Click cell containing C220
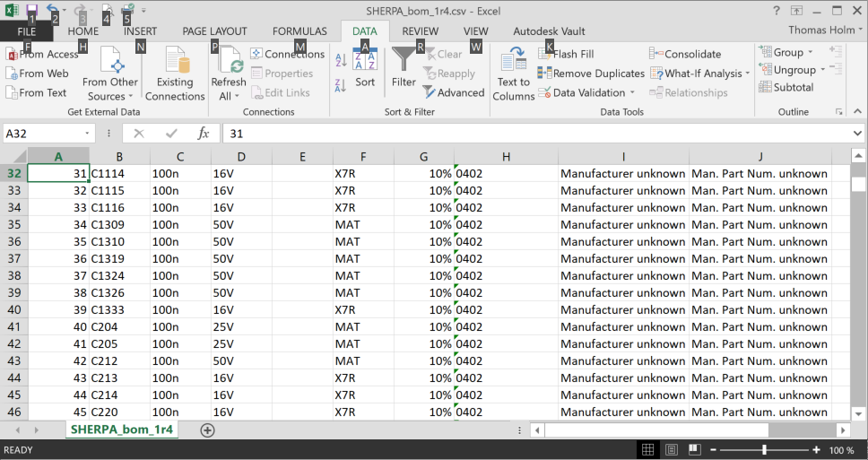 119,412
